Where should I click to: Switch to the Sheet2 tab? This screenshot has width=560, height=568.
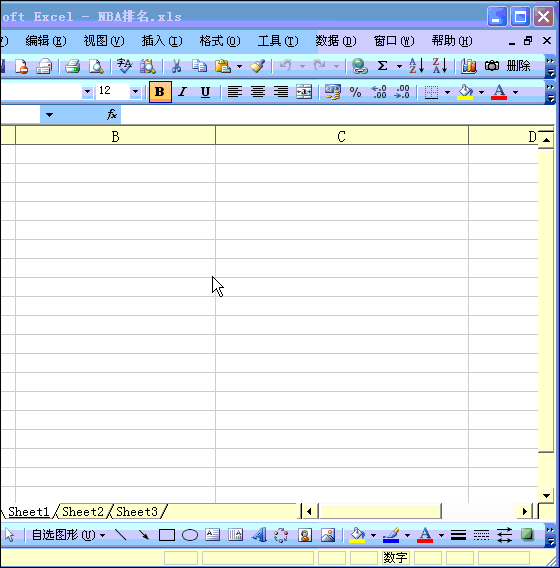pyautogui.click(x=83, y=512)
